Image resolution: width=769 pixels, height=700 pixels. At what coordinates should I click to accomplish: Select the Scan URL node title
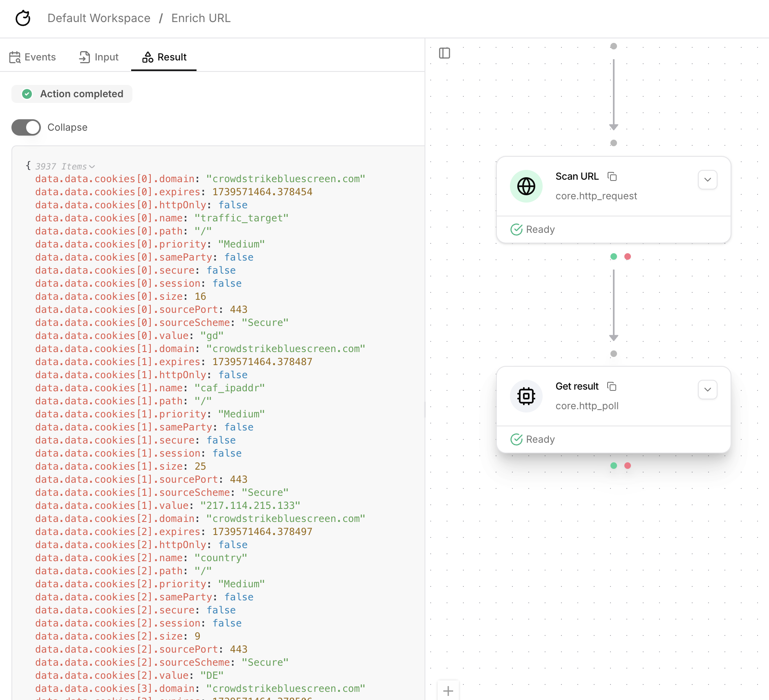point(577,176)
